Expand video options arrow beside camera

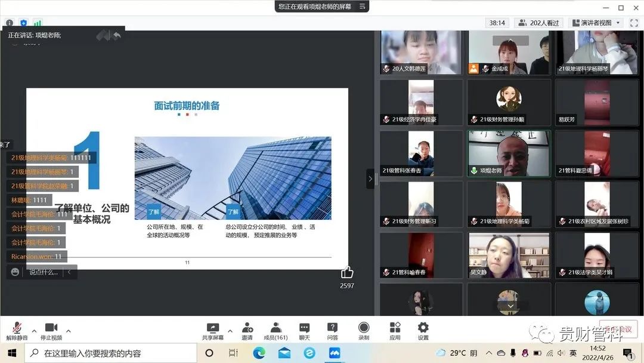coord(69,331)
